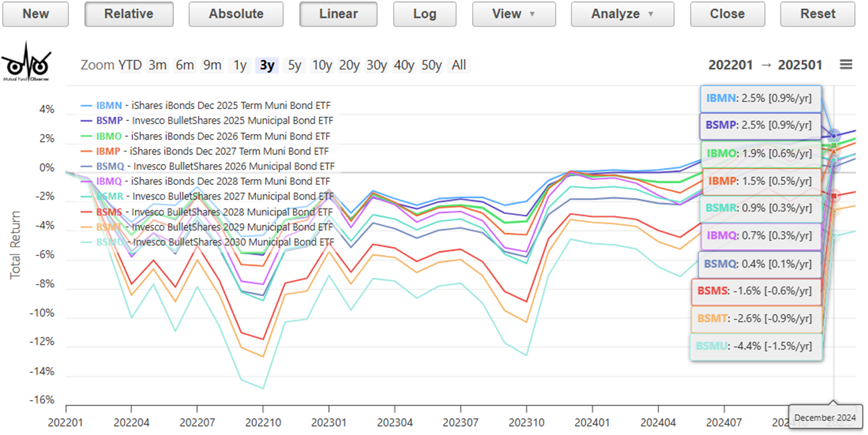Close the chart with Close button
Image resolution: width=868 pixels, height=435 pixels.
[x=727, y=14]
